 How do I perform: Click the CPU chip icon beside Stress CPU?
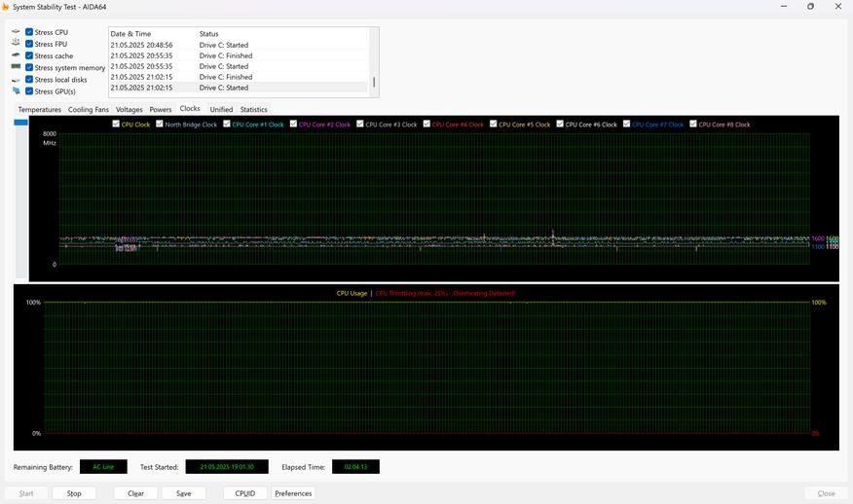pos(16,31)
